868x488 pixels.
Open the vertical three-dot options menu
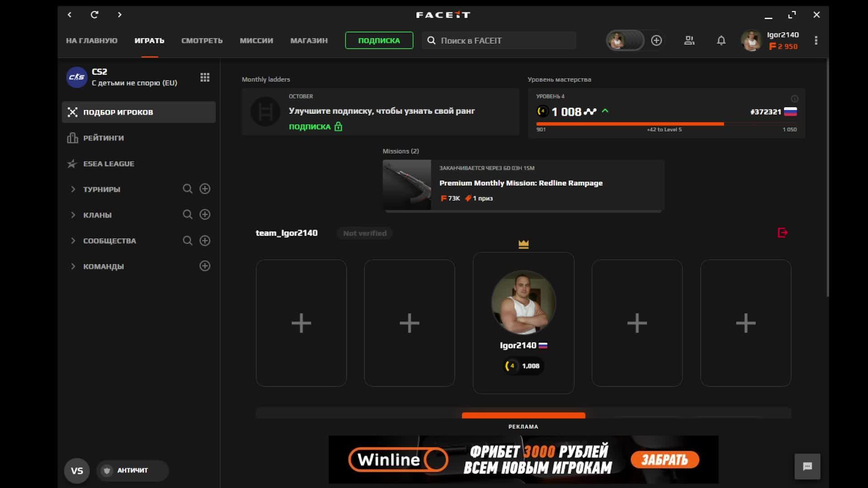[x=816, y=41]
